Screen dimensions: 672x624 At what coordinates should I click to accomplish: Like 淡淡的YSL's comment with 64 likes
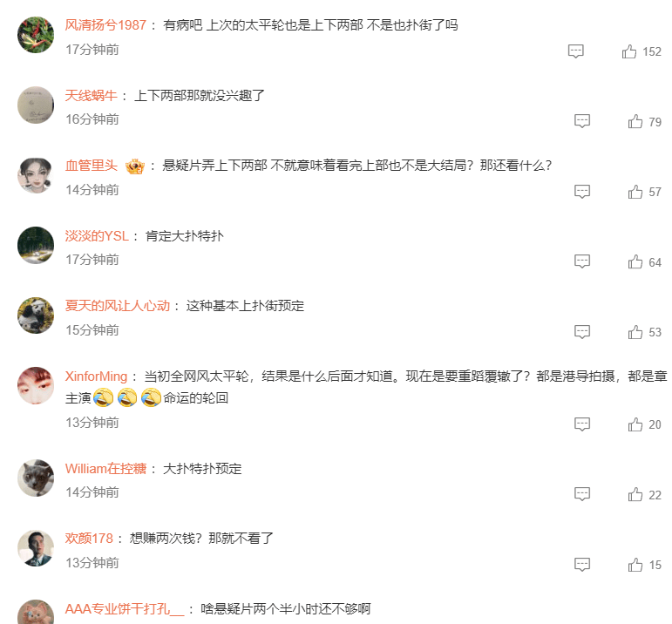[635, 261]
